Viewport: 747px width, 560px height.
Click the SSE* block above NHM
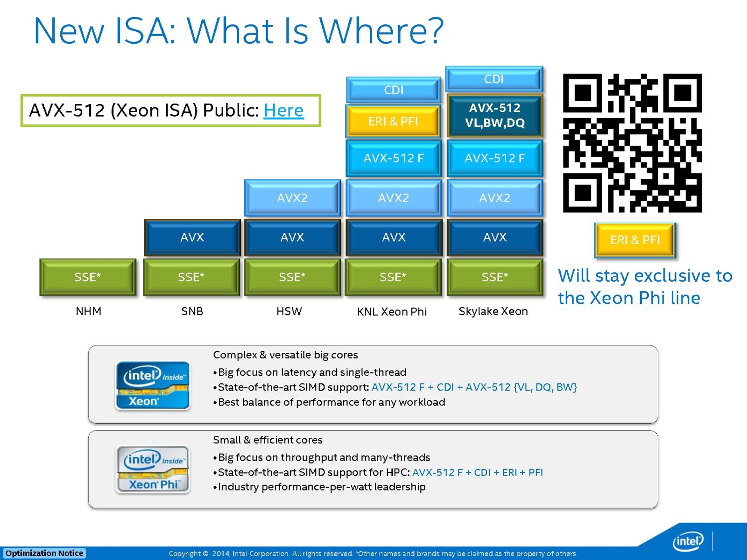88,277
